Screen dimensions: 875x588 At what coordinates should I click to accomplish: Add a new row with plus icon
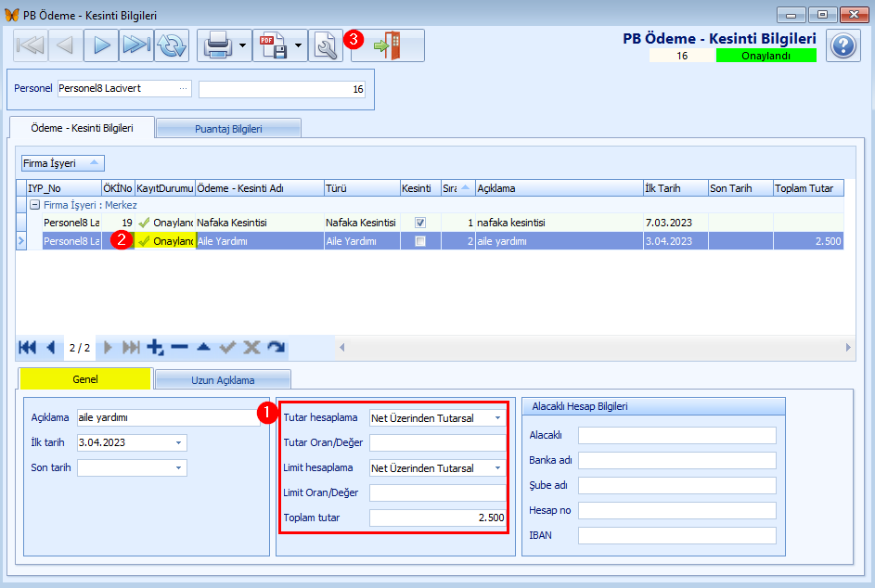click(x=155, y=347)
